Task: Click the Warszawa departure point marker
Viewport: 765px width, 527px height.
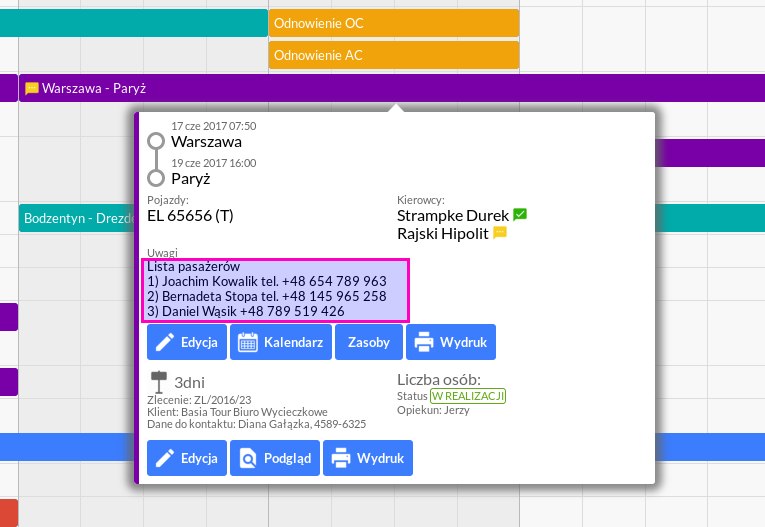Action: pos(156,141)
